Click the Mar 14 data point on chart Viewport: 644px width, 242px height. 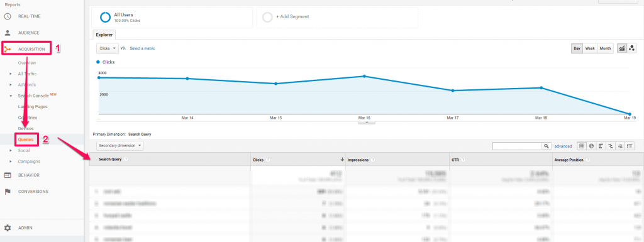tap(187, 79)
